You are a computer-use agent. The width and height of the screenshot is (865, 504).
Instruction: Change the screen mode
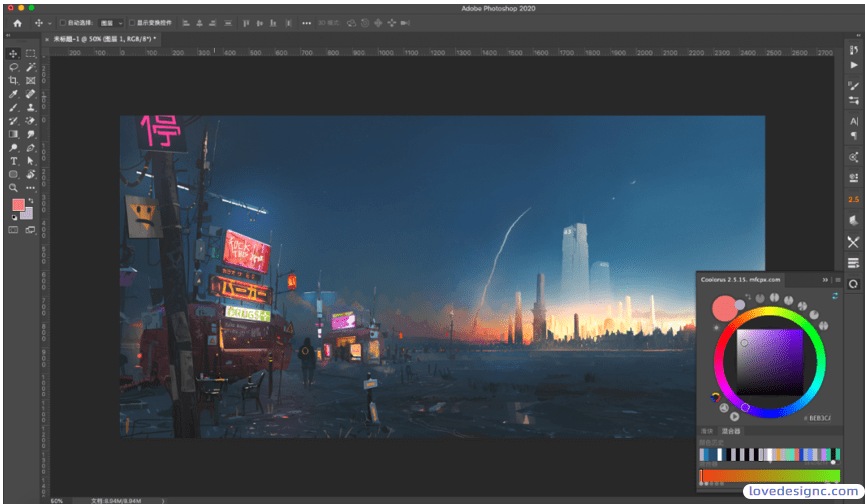coord(30,230)
